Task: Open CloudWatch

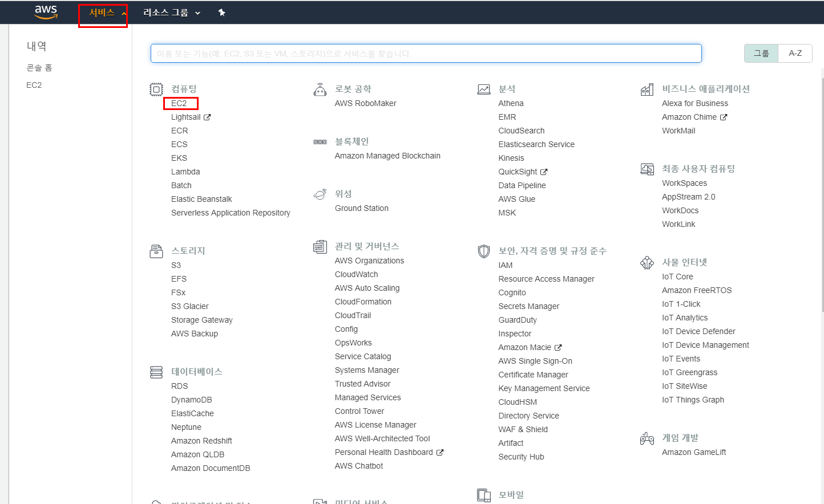Action: [x=356, y=274]
